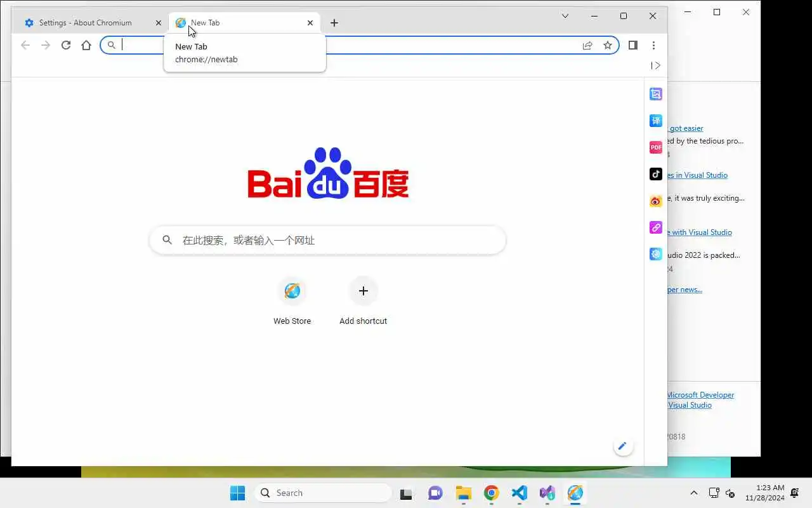
Task: Focus the browser address bar
Action: pyautogui.click(x=359, y=45)
